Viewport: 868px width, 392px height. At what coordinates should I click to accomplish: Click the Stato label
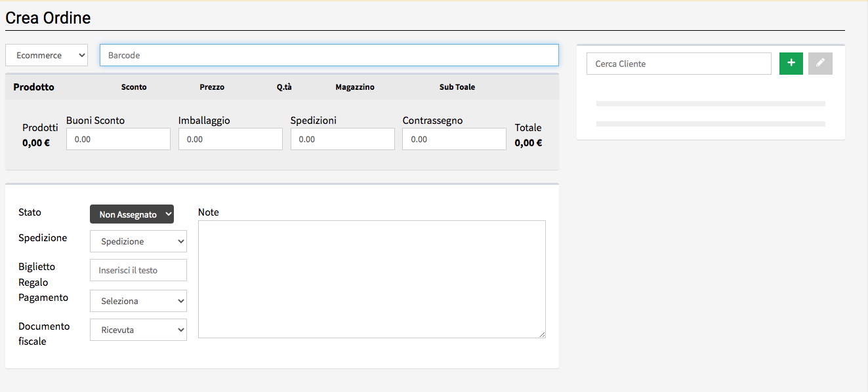[x=30, y=212]
